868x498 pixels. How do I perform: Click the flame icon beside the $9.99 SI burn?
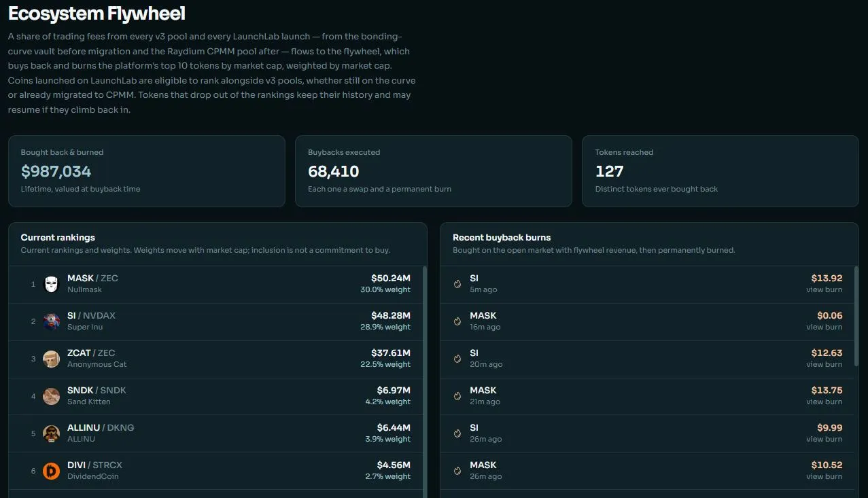457,433
